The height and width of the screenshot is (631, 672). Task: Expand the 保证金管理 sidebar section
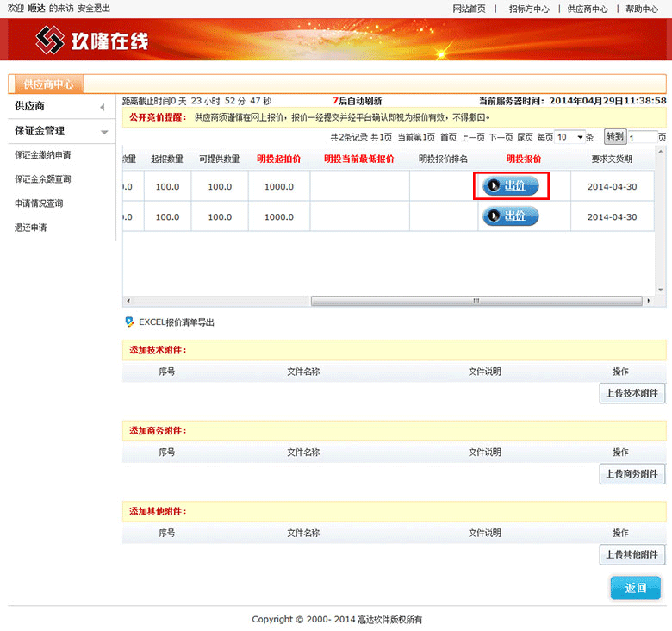(x=104, y=132)
